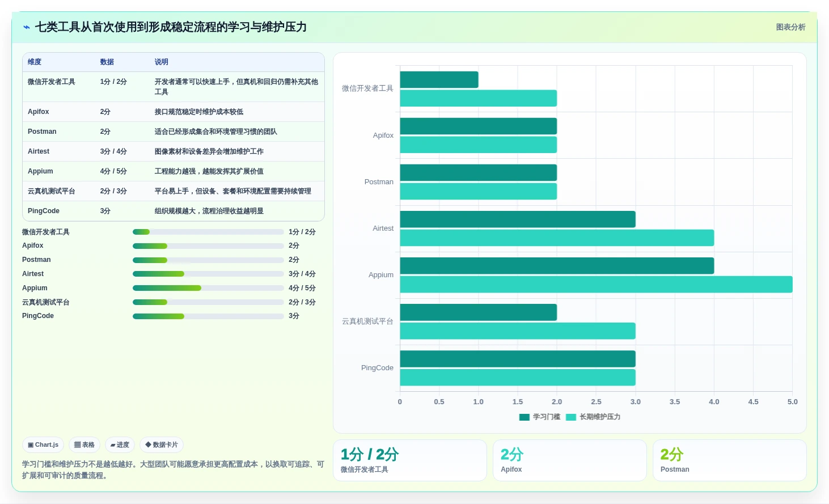The height and width of the screenshot is (504, 829).
Task: Click the Apifox 长期维护压力 light bar
Action: click(x=479, y=145)
